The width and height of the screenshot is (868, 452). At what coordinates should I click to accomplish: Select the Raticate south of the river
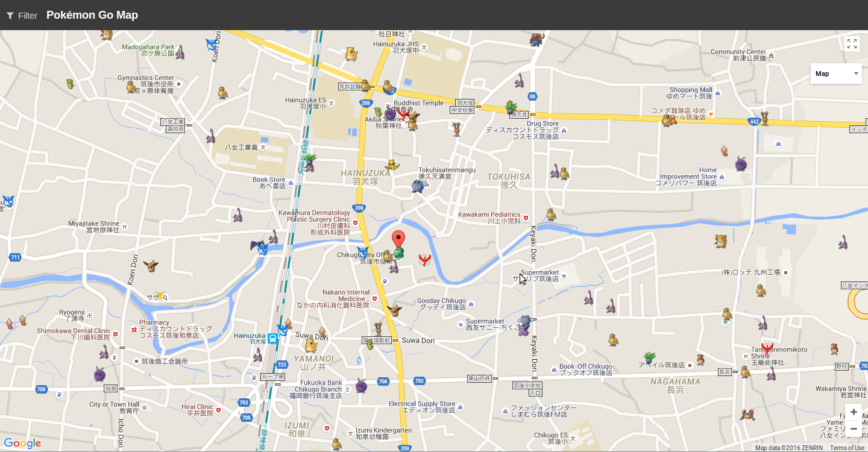click(x=721, y=241)
